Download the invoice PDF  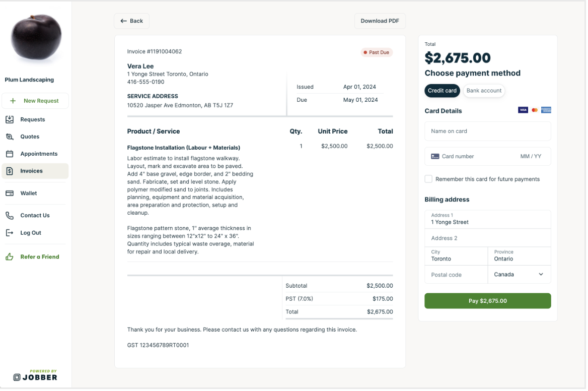tap(380, 21)
